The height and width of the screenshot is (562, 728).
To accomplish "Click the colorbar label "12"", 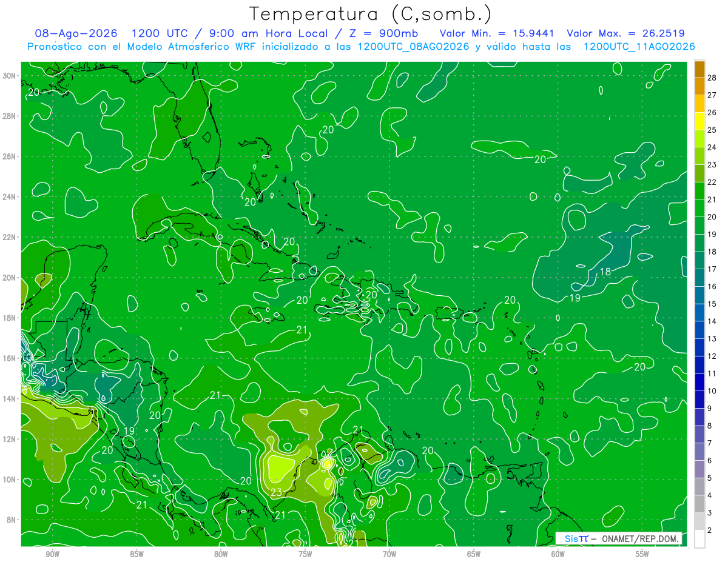I will pos(712,356).
